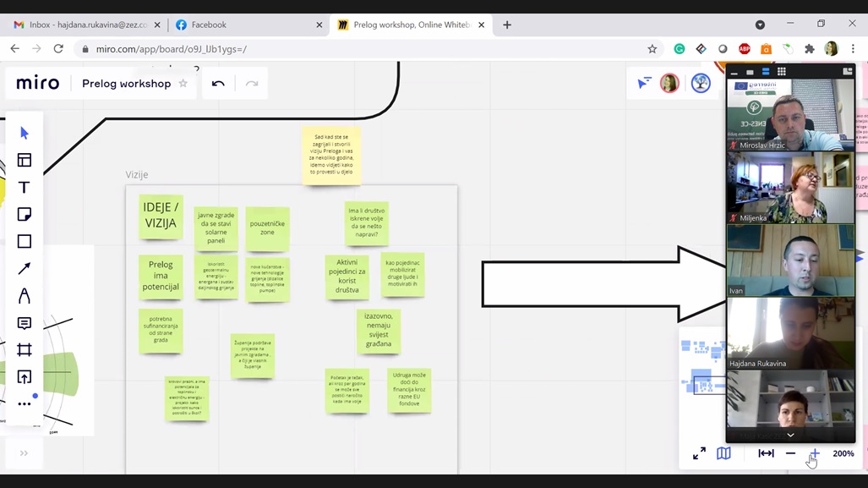The image size is (868, 488).
Task: Select the Text tool in Miro toolbar
Action: pos(24,188)
